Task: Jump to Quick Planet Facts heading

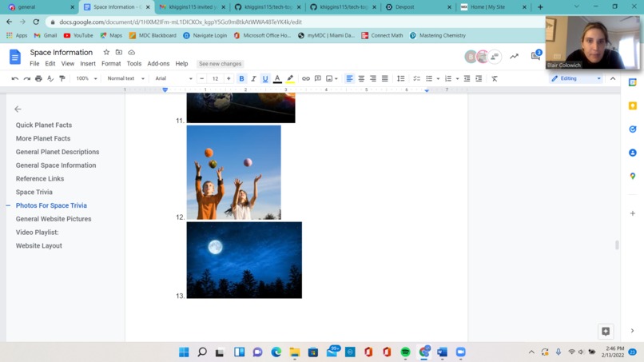Action: click(x=43, y=125)
